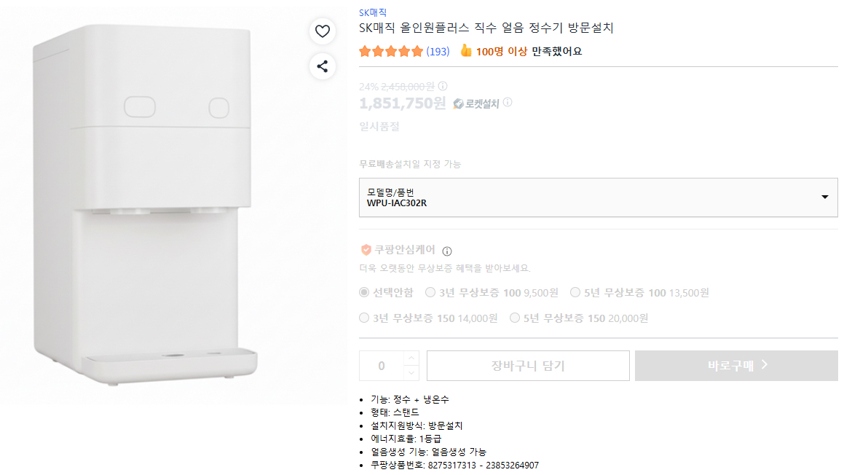The image size is (868, 475).
Task: Increase quantity with the up arrow
Action: point(413,358)
